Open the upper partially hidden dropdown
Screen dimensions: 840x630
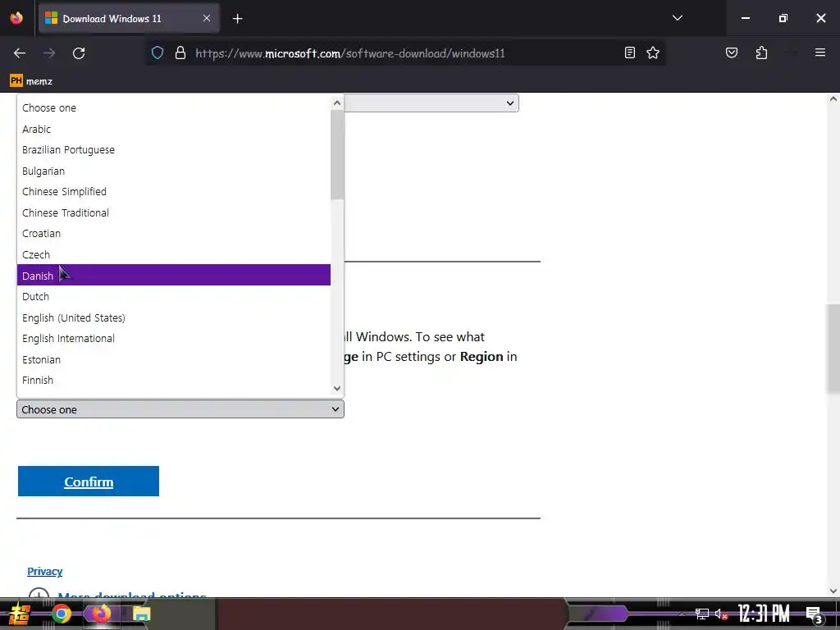click(x=431, y=103)
